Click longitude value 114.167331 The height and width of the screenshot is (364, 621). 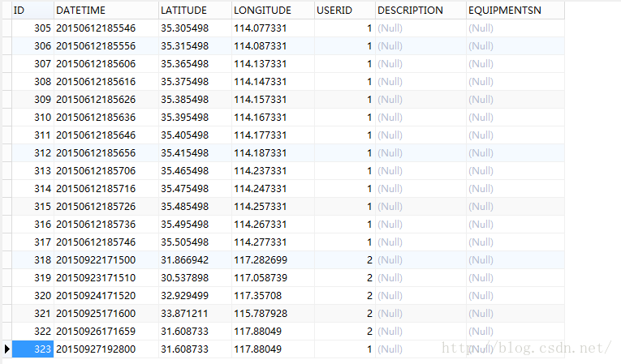tap(273, 117)
